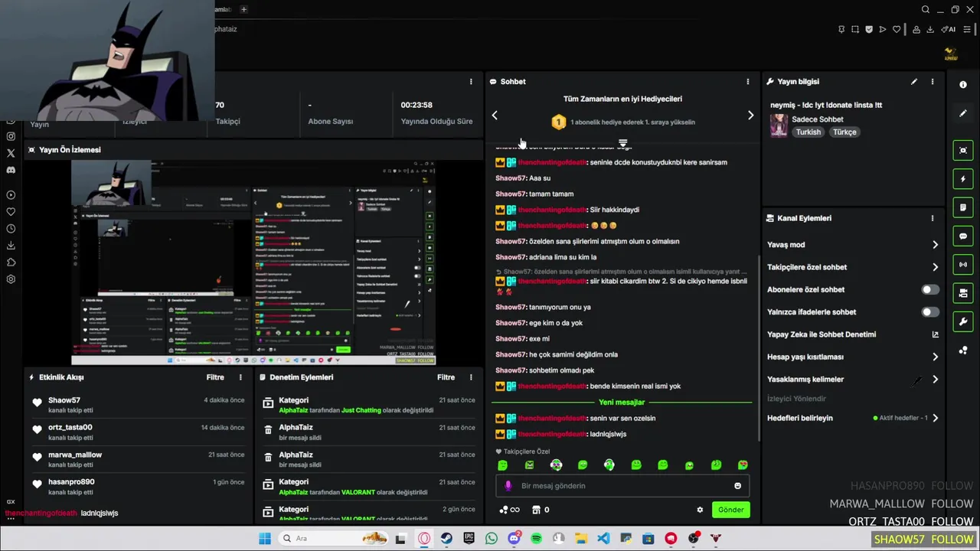
Task: Toggle the lightning activity feed quick-action icon
Action: (x=963, y=179)
